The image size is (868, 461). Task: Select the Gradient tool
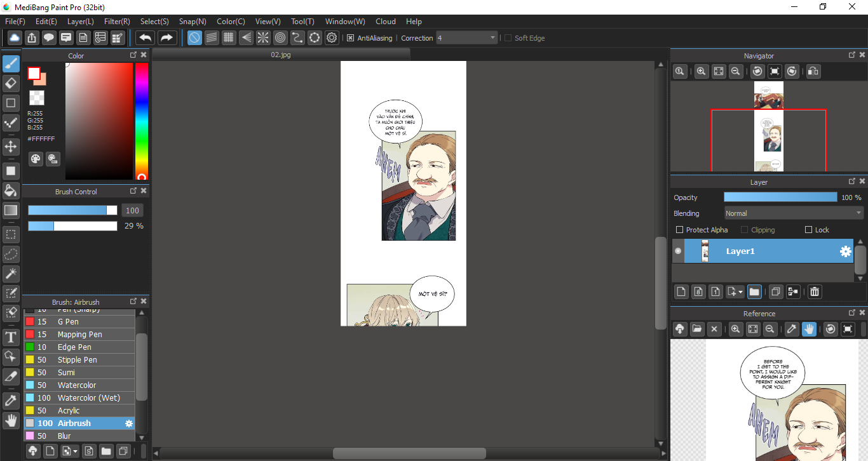point(11,210)
